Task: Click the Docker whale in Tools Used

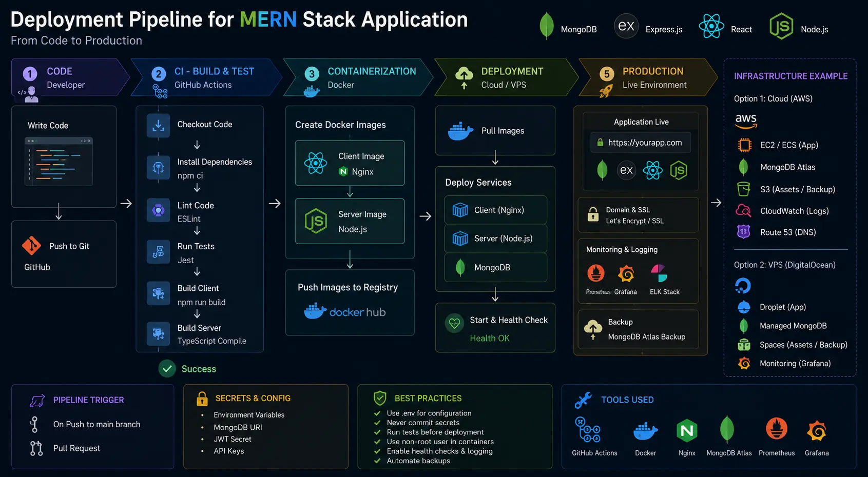Action: coord(646,431)
